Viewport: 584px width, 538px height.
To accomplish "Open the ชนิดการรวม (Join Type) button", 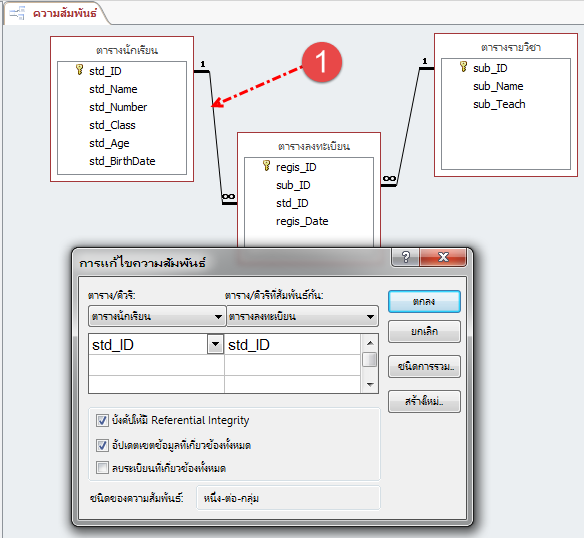I will tap(424, 366).
